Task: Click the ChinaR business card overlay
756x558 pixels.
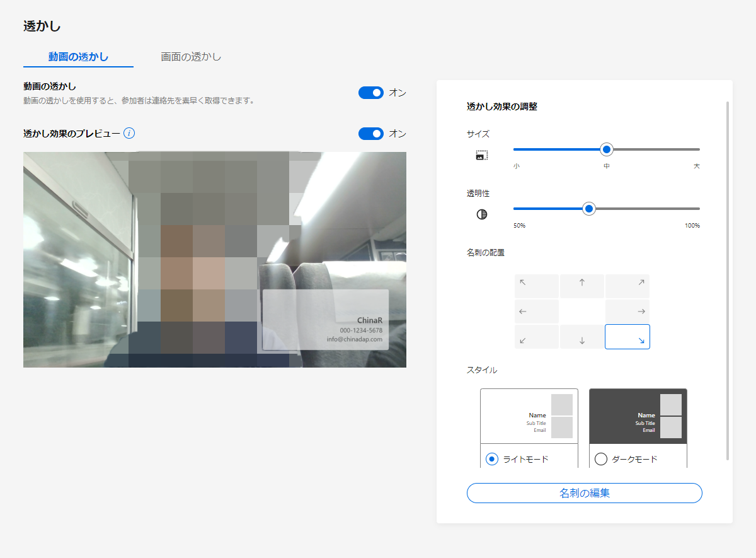Action: (x=326, y=320)
